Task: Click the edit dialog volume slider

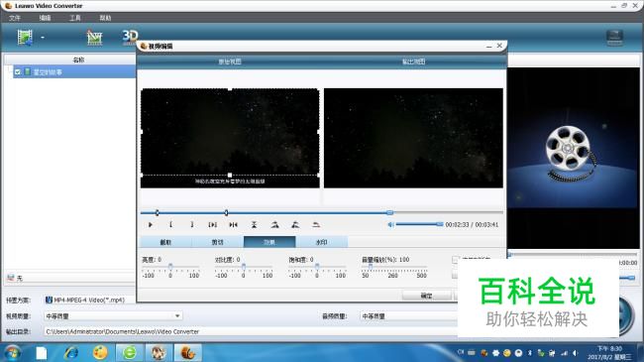Action: (419, 224)
